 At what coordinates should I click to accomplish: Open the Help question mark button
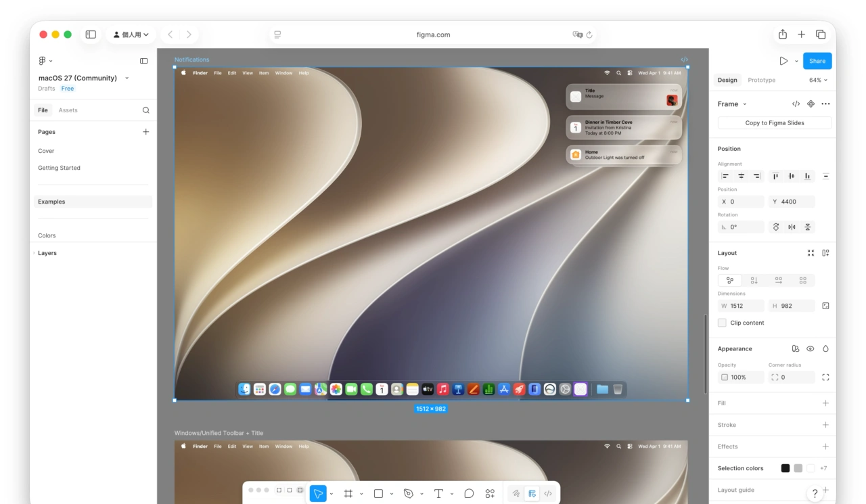tap(815, 494)
